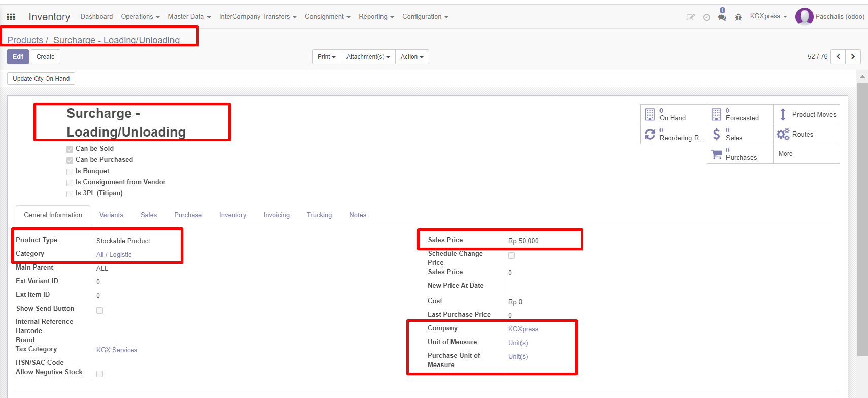Go to next record arrow

point(853,57)
